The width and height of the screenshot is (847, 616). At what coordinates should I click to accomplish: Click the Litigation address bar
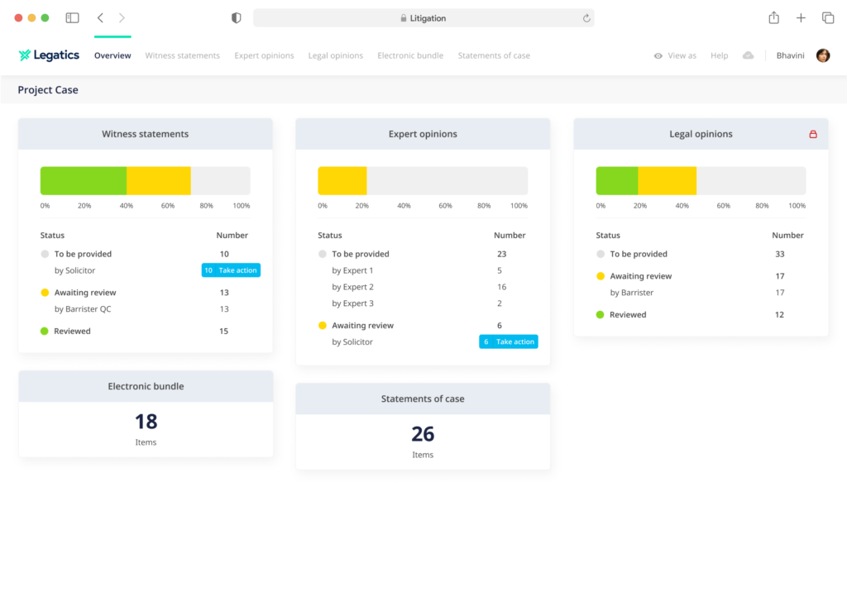tap(423, 18)
